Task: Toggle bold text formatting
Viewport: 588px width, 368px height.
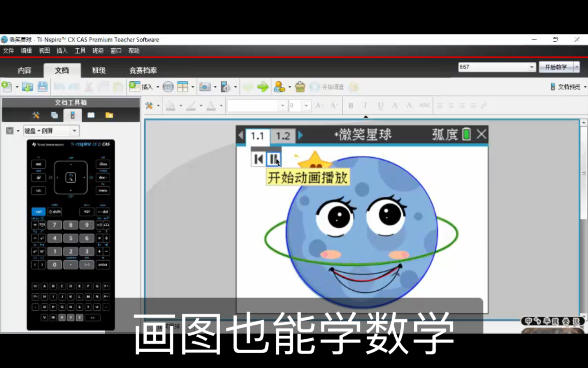Action: click(x=350, y=106)
